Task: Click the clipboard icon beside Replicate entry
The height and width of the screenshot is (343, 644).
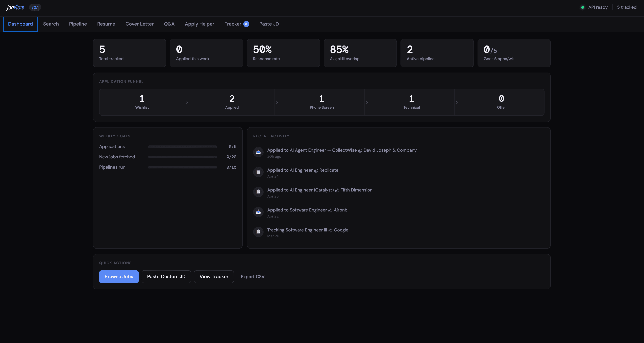Action: point(258,172)
